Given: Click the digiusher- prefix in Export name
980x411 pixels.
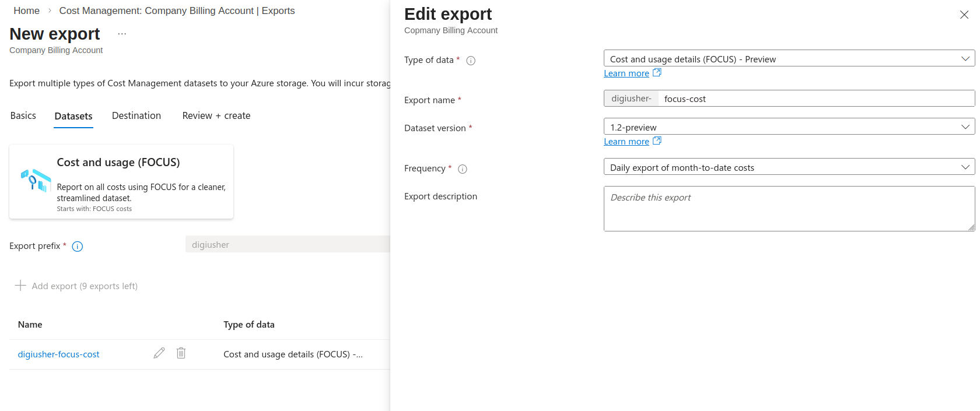Looking at the screenshot, I should (x=631, y=99).
